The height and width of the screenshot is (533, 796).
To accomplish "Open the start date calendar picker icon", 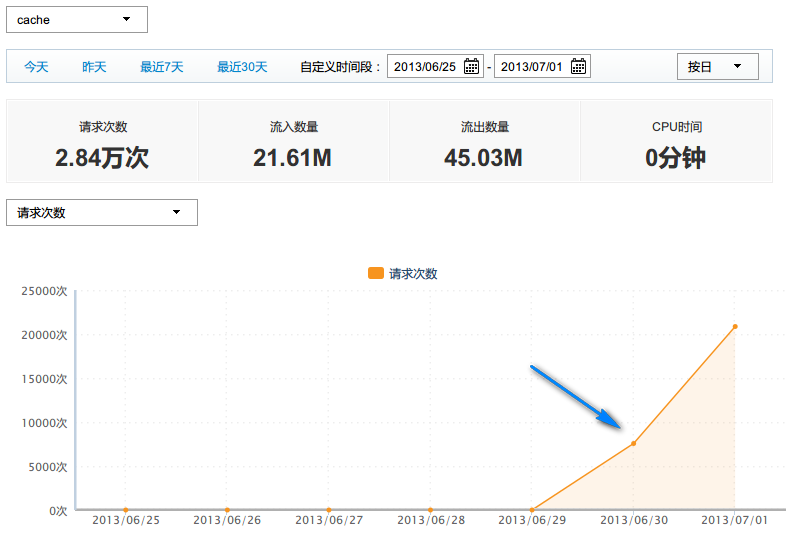I will pyautogui.click(x=471, y=66).
